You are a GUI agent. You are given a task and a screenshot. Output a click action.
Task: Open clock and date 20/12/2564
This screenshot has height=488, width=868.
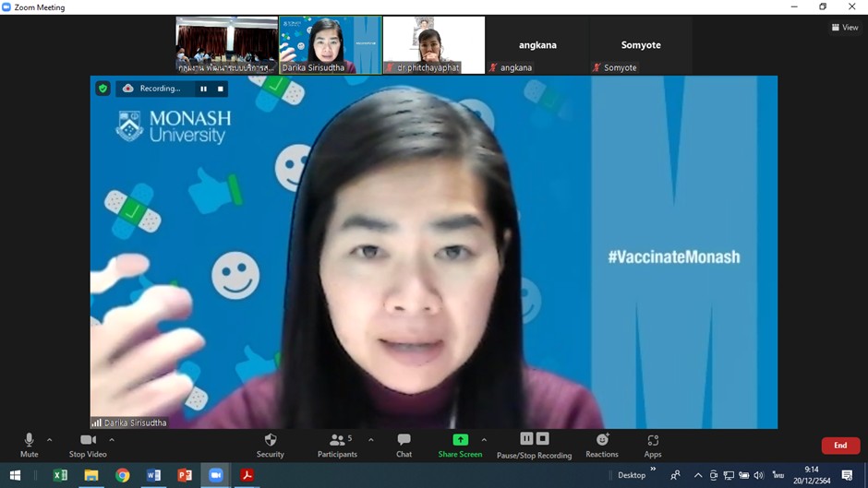pyautogui.click(x=812, y=475)
